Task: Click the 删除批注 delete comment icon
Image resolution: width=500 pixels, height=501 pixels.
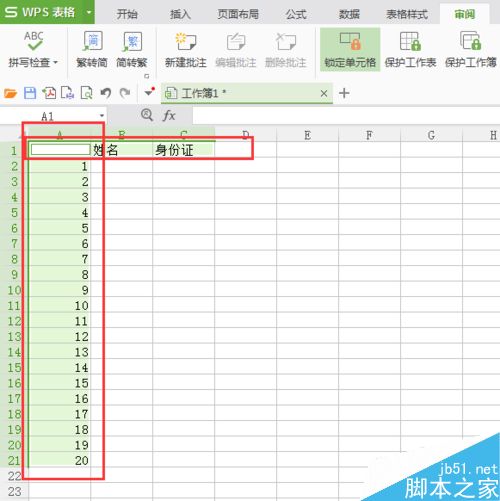Action: (x=286, y=42)
